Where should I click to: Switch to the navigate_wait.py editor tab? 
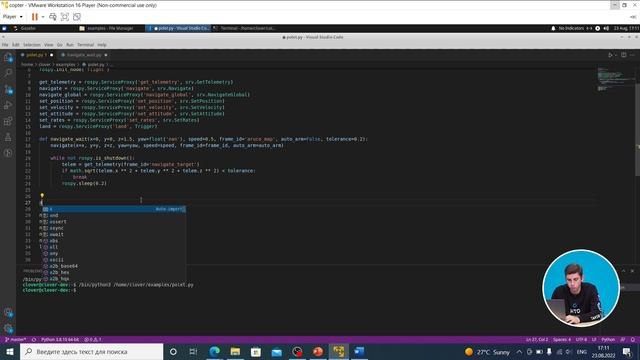84,55
